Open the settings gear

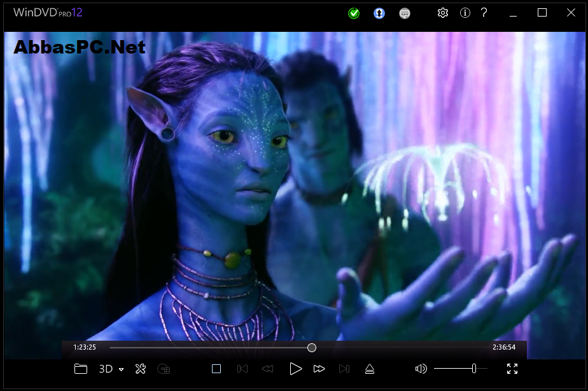443,13
